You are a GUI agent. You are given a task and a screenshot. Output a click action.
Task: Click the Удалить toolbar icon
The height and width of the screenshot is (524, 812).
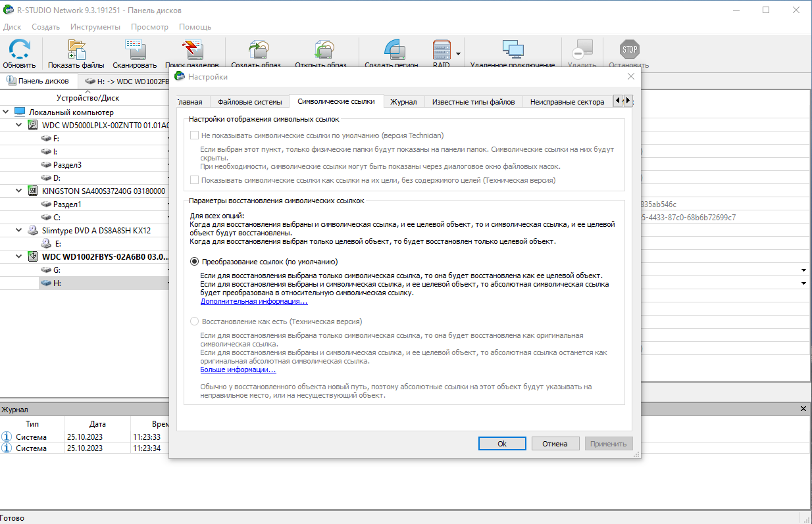pyautogui.click(x=582, y=49)
